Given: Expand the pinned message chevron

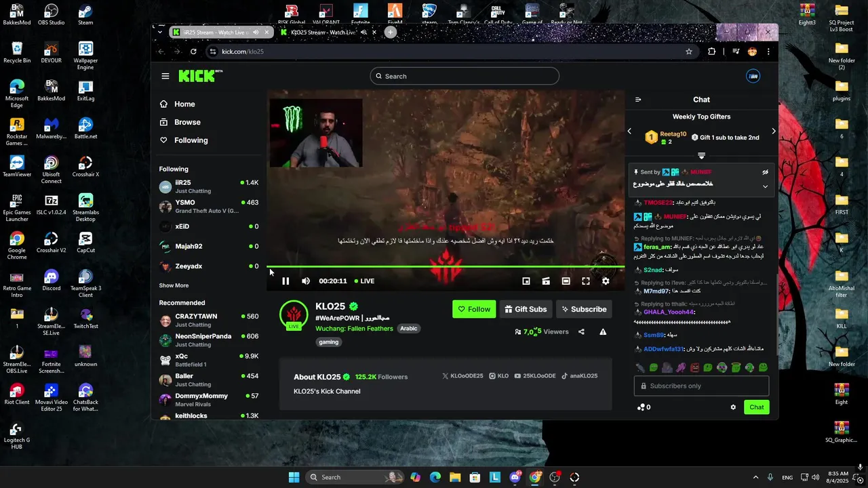Looking at the screenshot, I should pos(765,186).
